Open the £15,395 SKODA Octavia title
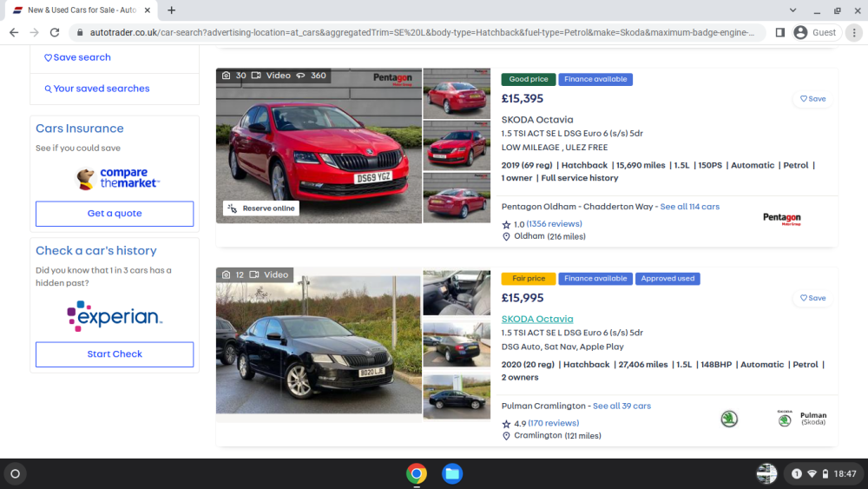This screenshot has width=868, height=489. pyautogui.click(x=537, y=120)
